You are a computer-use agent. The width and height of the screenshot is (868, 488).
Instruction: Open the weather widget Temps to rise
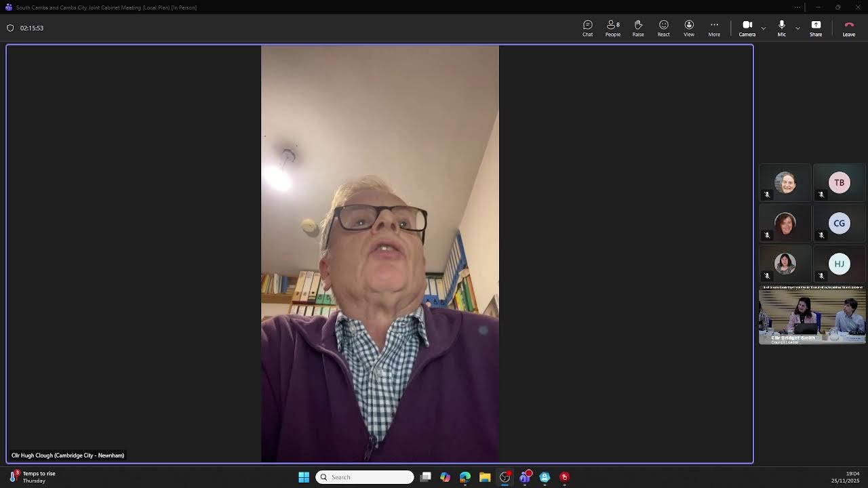click(33, 477)
